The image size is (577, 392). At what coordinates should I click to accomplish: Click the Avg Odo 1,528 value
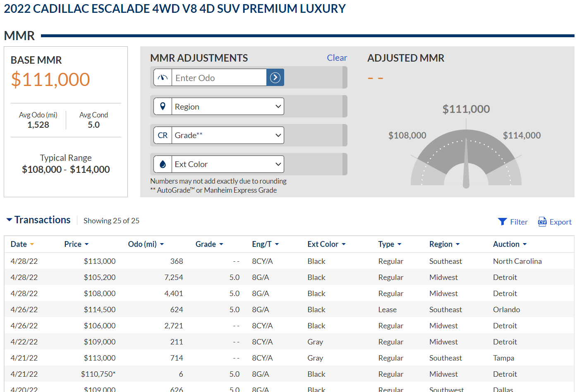pyautogui.click(x=38, y=125)
